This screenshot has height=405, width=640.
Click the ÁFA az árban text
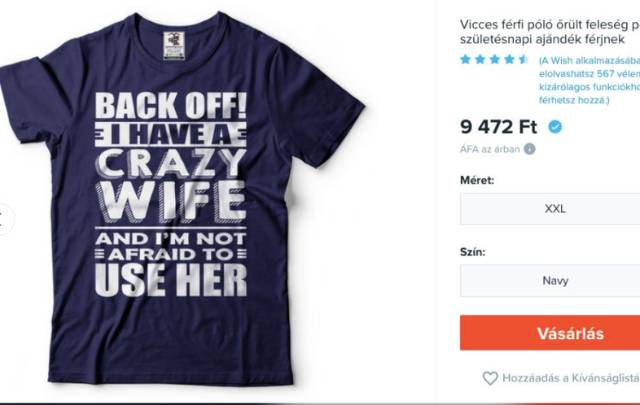[490, 149]
